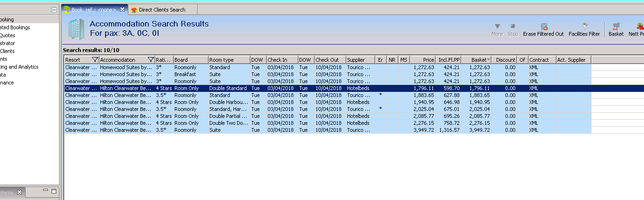Close the bottom-left contents tab
Image resolution: width=644 pixels, height=200 pixels.
pyautogui.click(x=20, y=192)
